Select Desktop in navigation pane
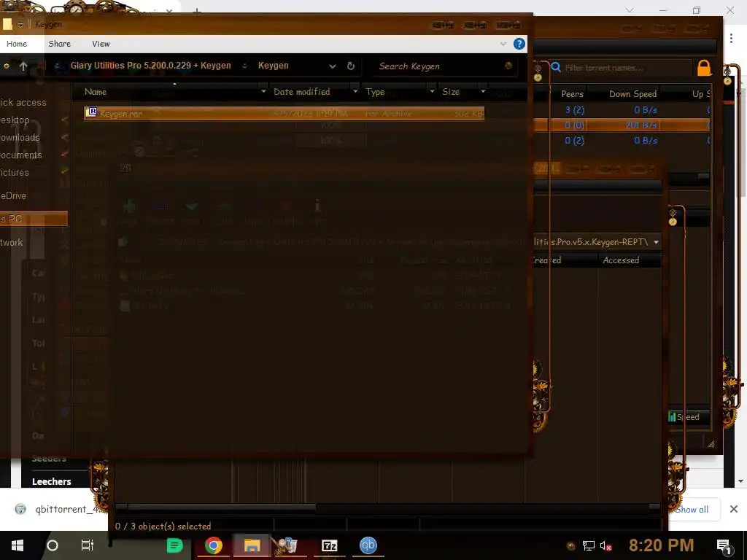This screenshot has width=747, height=560. pyautogui.click(x=15, y=120)
